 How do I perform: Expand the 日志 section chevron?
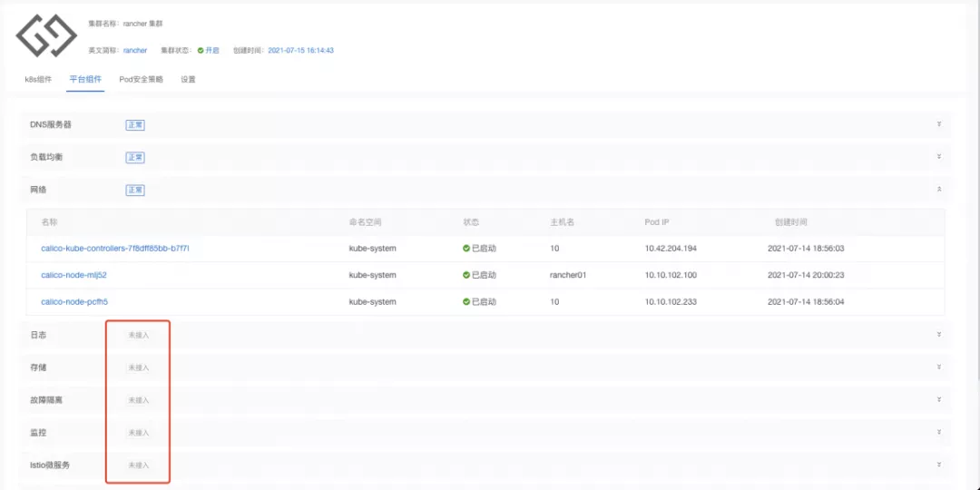point(939,334)
